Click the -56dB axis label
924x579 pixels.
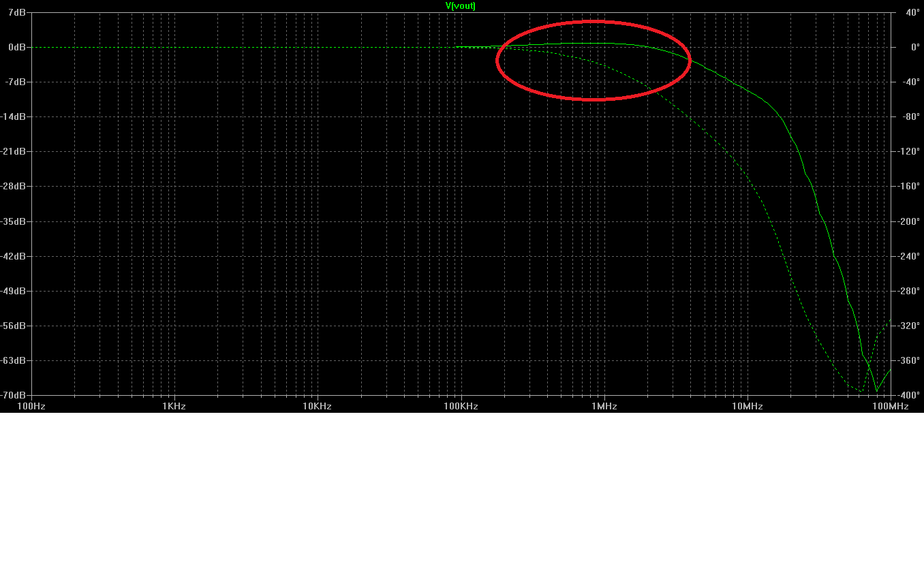coord(14,326)
